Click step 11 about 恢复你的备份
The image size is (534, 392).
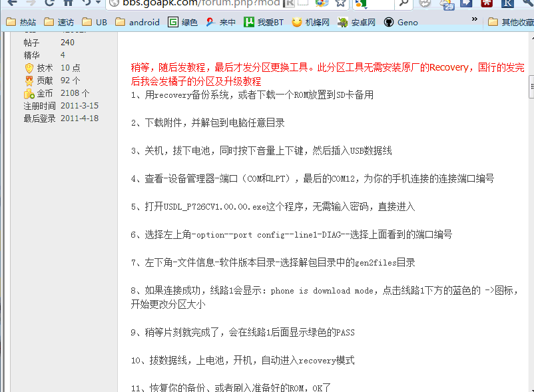(231, 387)
